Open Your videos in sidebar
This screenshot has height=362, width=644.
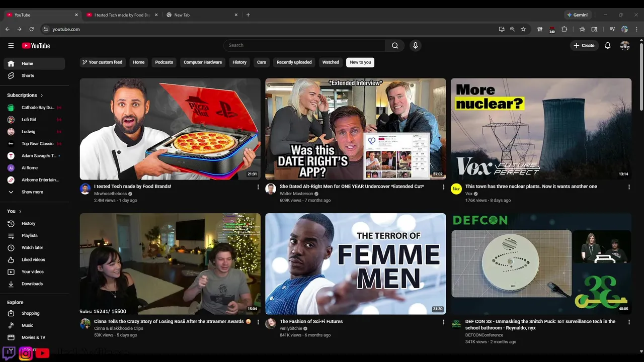point(34,271)
